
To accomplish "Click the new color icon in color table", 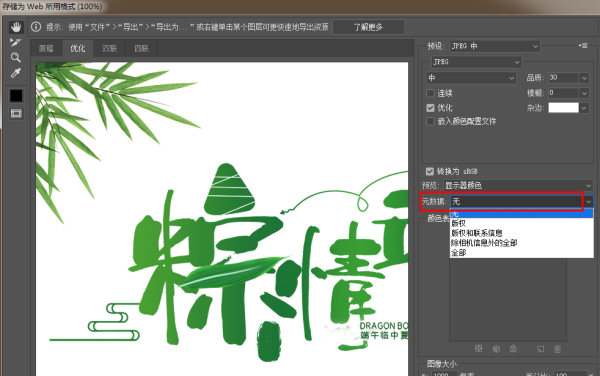I will tap(540, 349).
